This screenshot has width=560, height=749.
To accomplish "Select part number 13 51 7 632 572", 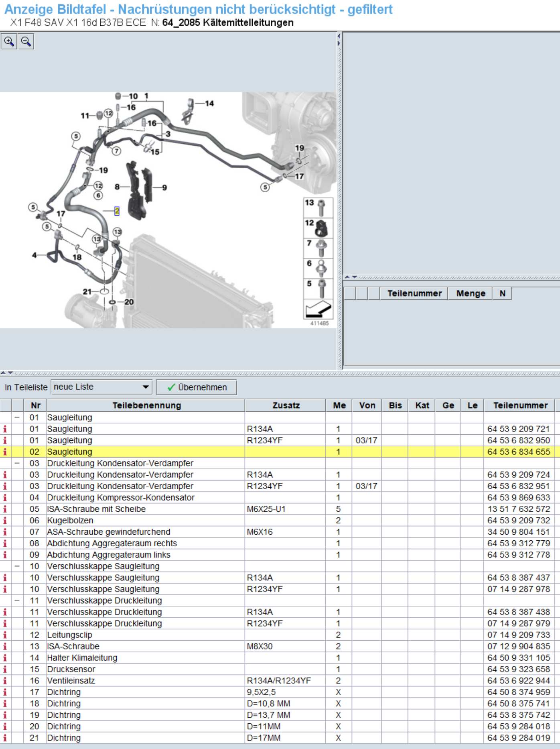I will pos(518,509).
